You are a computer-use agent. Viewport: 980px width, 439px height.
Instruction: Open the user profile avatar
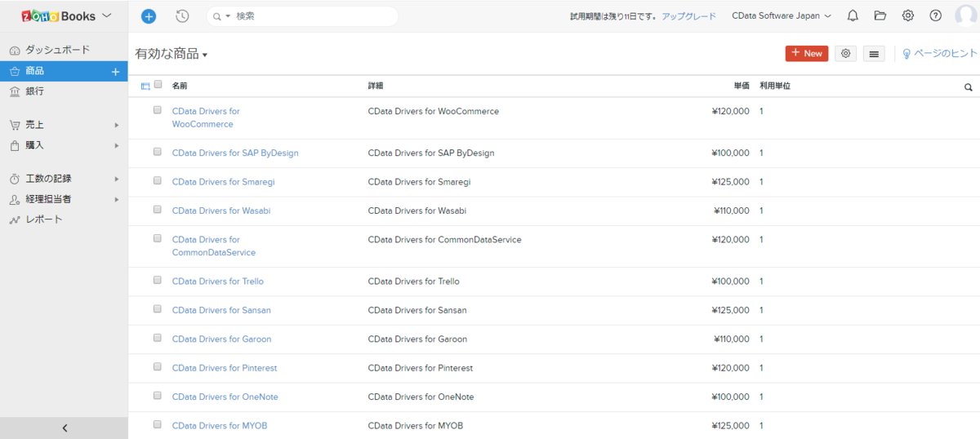(x=966, y=16)
